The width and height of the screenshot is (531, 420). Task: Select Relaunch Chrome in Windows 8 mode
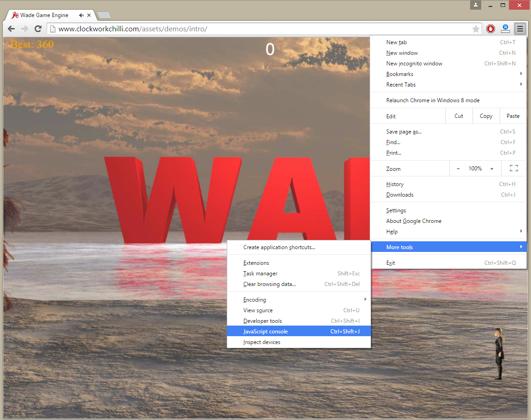(x=448, y=100)
